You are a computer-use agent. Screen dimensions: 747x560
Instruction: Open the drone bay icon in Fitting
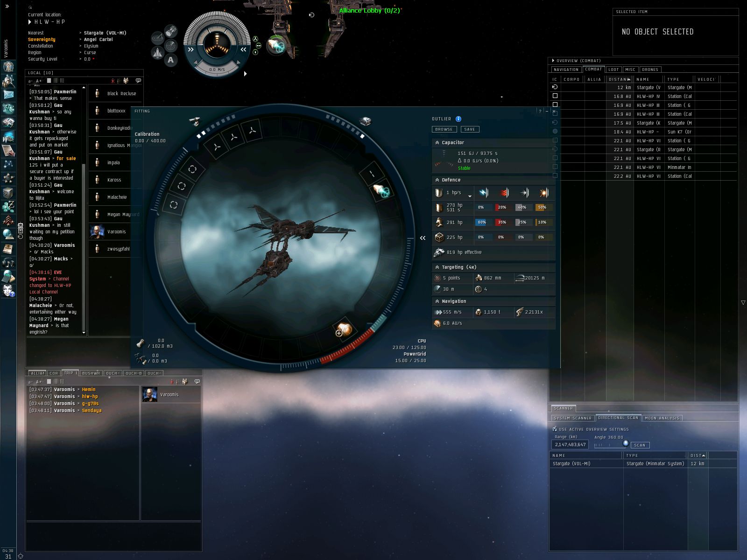click(x=140, y=358)
